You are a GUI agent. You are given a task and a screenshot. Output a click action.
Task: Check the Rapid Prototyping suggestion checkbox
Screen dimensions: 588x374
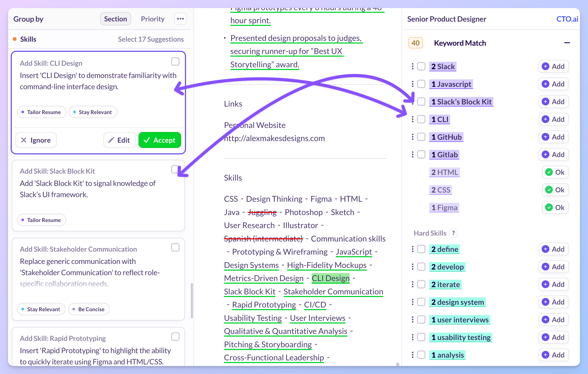click(x=175, y=337)
